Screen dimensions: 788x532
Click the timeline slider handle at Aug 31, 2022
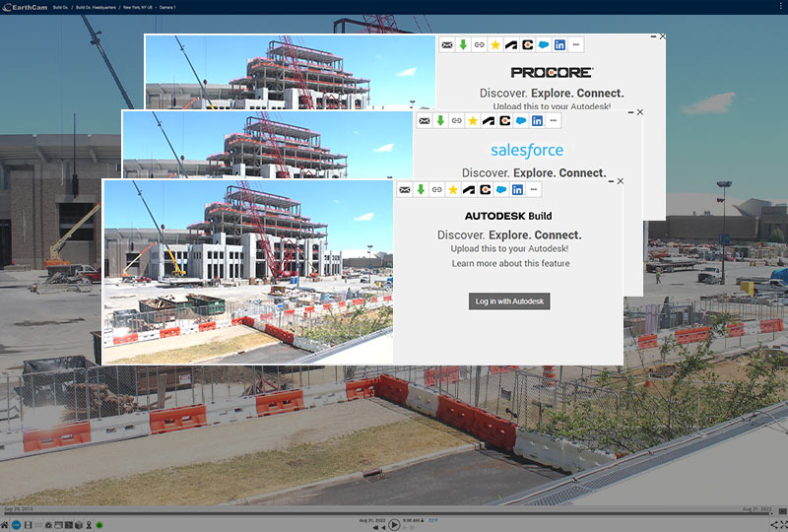click(772, 513)
